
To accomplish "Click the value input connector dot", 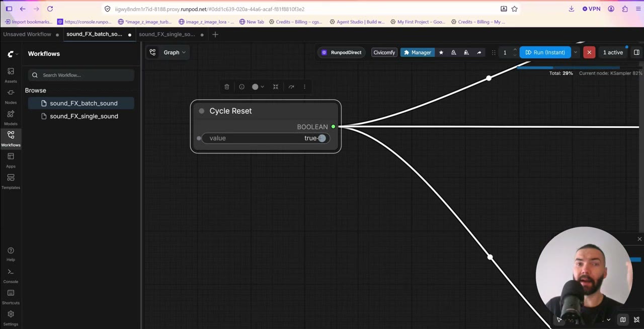I will point(199,138).
